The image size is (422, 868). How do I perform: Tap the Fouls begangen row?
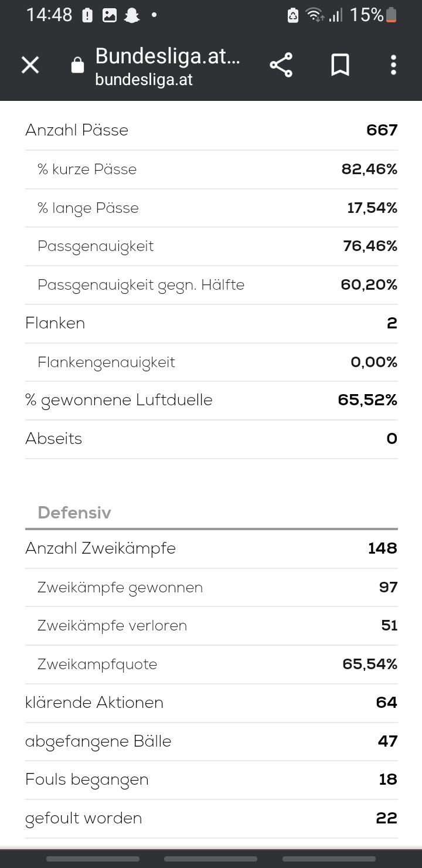[x=211, y=779]
